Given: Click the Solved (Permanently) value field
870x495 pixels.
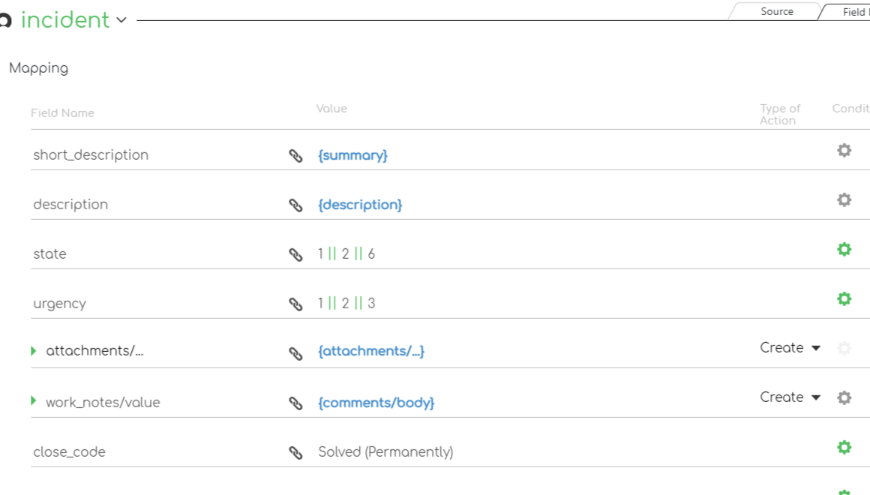Looking at the screenshot, I should pos(385,452).
